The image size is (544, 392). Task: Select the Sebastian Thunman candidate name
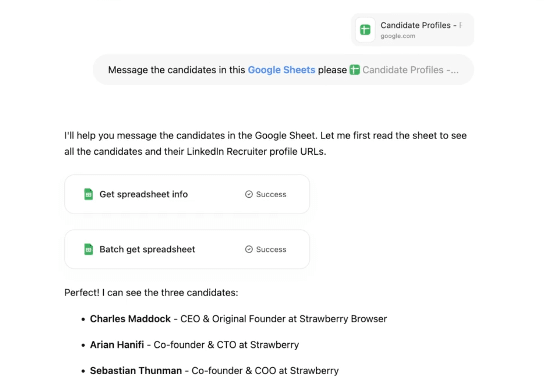click(136, 370)
